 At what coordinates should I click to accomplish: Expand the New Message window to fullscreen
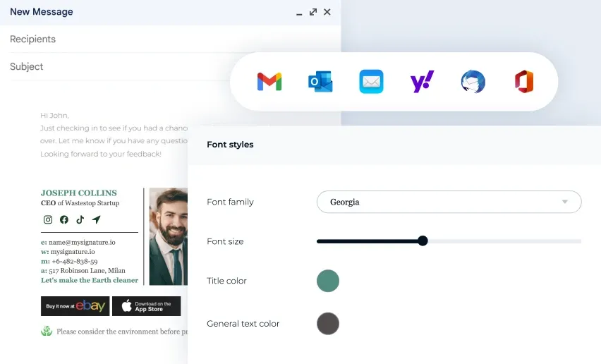point(313,12)
